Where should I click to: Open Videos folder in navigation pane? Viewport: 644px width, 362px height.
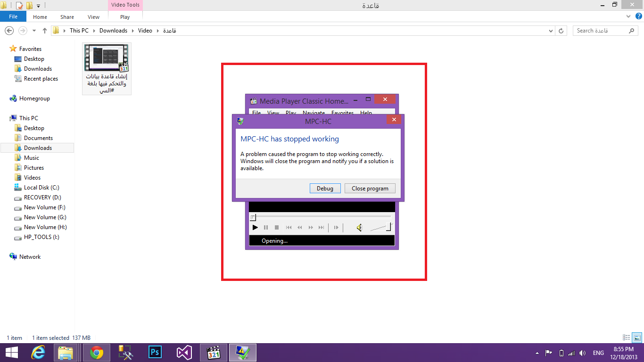tap(32, 178)
